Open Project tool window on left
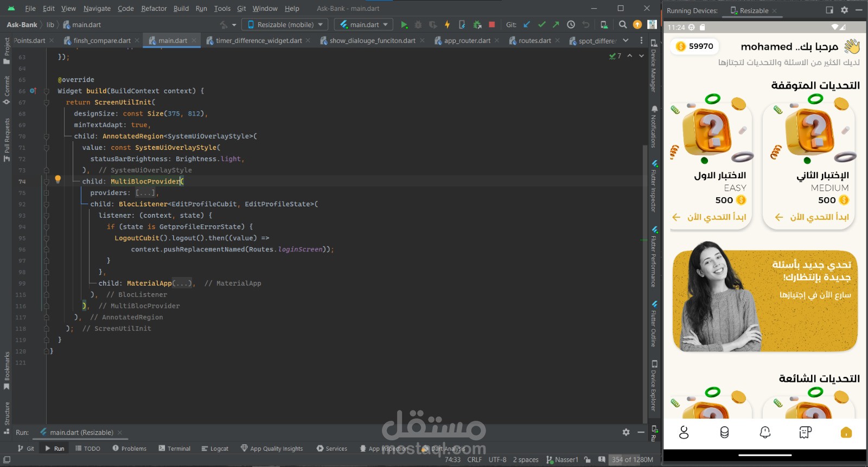868x467 pixels. pyautogui.click(x=7, y=51)
